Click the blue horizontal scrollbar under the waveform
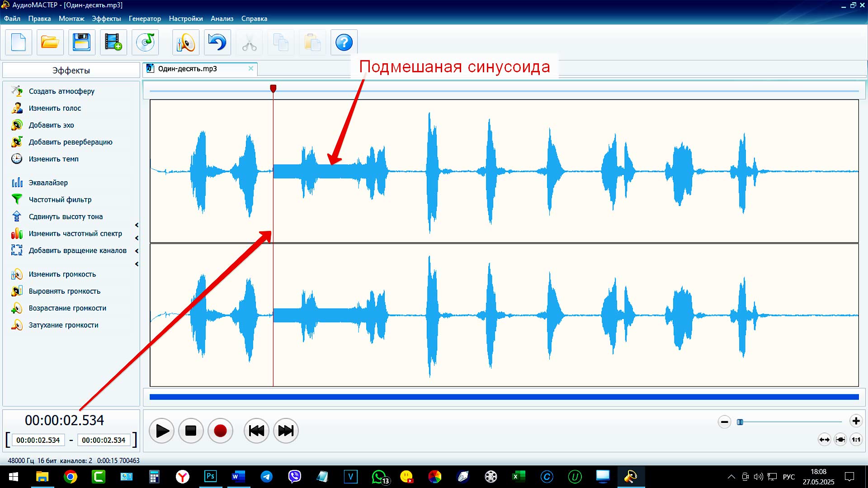 coord(504,397)
